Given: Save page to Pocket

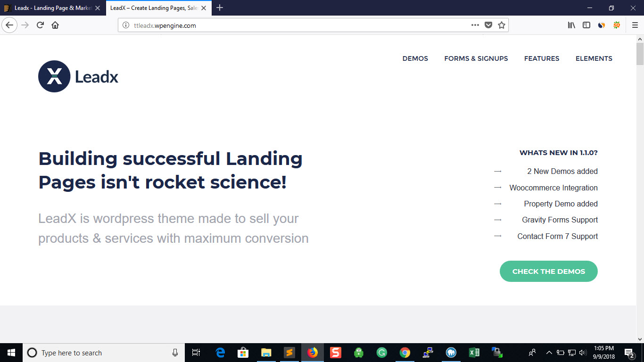Looking at the screenshot, I should tap(488, 25).
